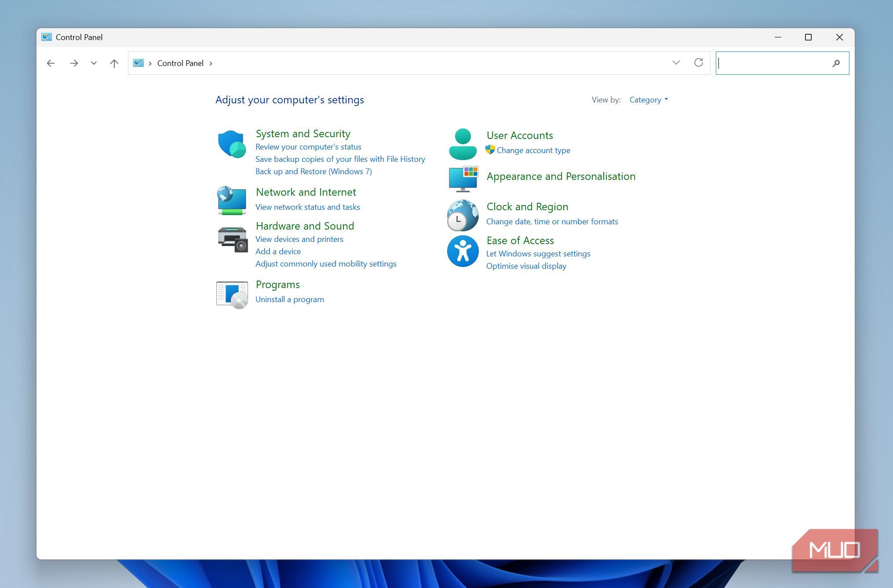Viewport: 893px width, 588px height.
Task: Click the Add a device link
Action: 278,252
